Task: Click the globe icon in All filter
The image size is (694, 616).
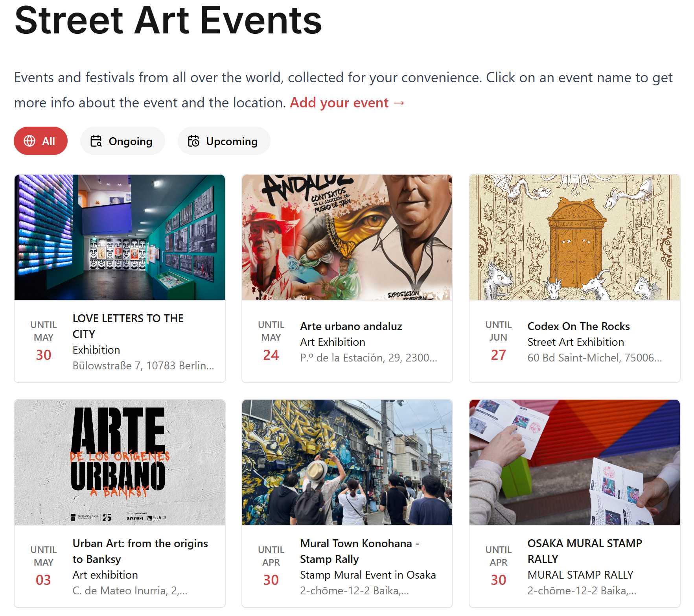Action: click(x=29, y=141)
